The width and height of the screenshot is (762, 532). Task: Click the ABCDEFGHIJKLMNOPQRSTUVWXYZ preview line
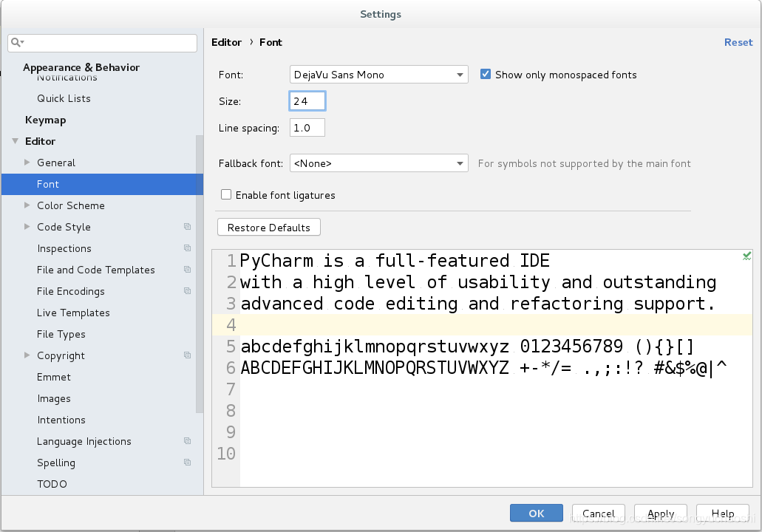[x=375, y=368]
